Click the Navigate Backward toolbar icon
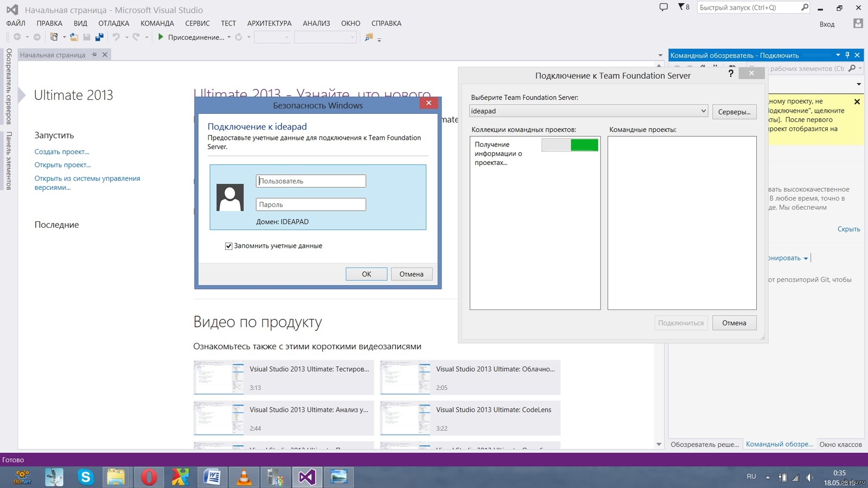 pyautogui.click(x=17, y=37)
